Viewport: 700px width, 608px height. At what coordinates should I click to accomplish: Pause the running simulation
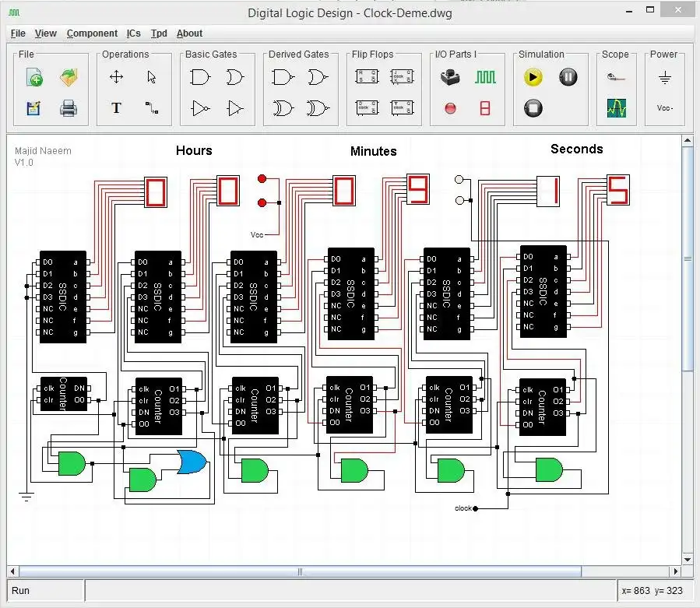tap(568, 76)
